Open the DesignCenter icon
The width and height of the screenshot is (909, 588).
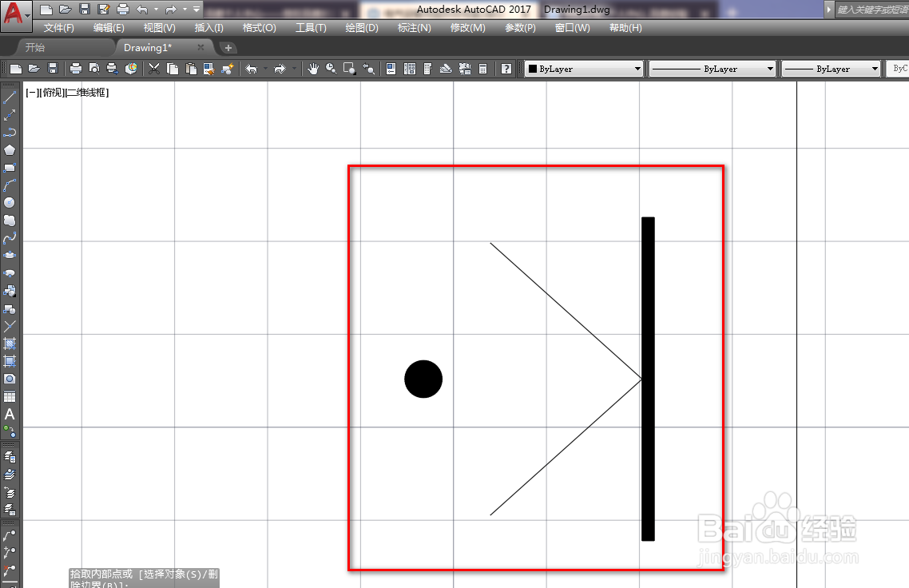tap(409, 69)
